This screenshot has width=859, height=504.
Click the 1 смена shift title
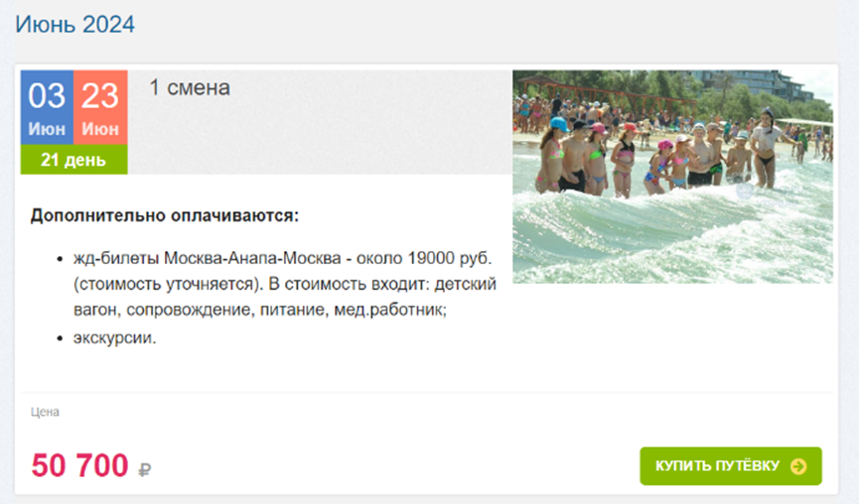(x=190, y=87)
